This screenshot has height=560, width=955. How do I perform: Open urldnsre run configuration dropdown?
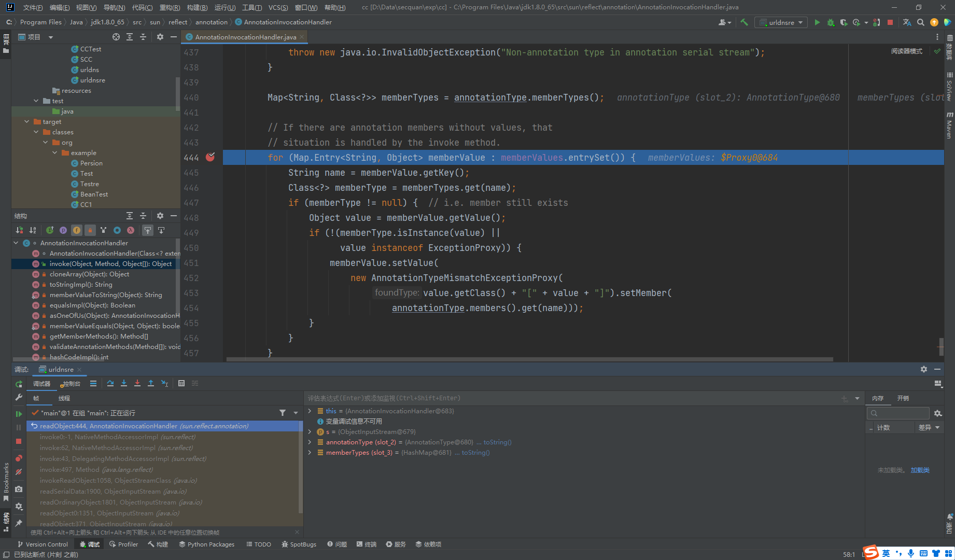(x=781, y=22)
